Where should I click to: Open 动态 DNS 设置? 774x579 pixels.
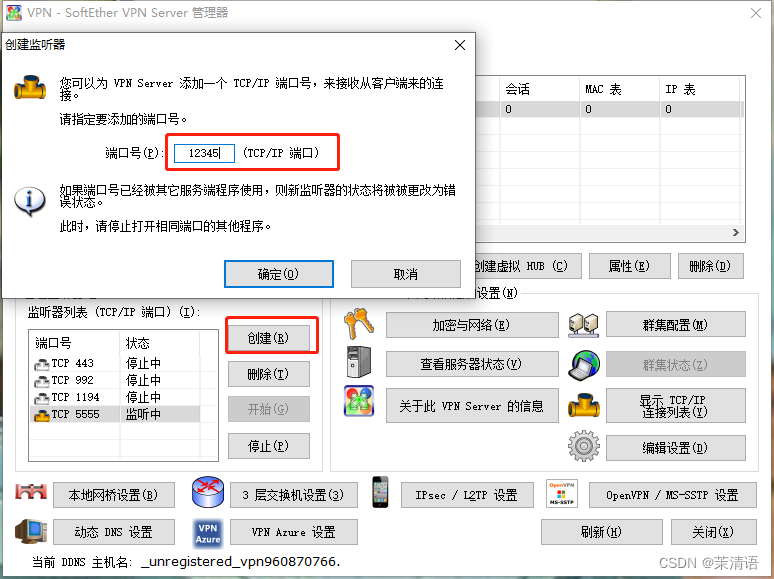click(x=114, y=532)
